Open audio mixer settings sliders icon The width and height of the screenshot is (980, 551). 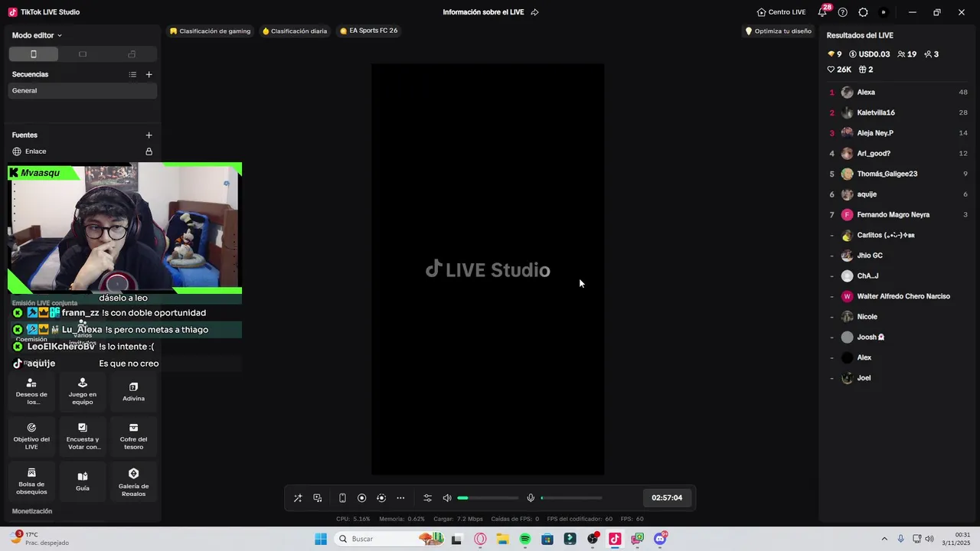click(427, 498)
